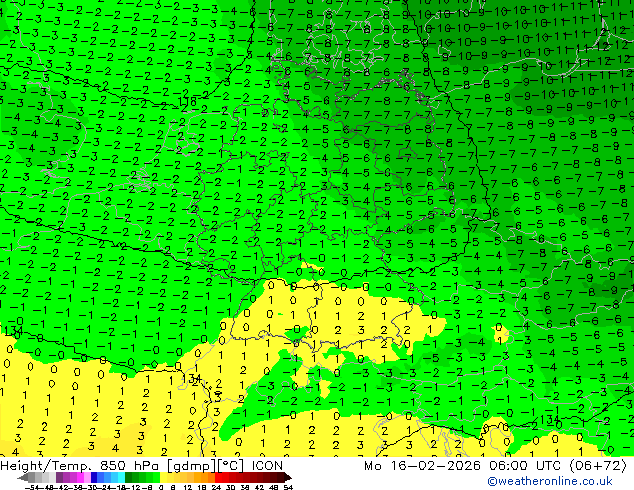The width and height of the screenshot is (634, 490).
Task: Click the grey left arrow end of legend
Action: pos(22,477)
